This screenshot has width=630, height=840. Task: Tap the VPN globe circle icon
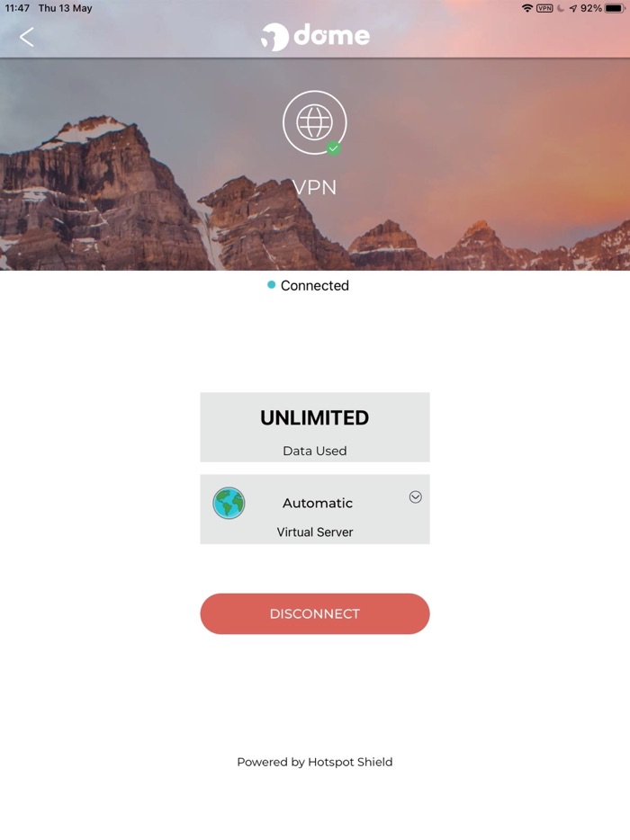click(315, 122)
